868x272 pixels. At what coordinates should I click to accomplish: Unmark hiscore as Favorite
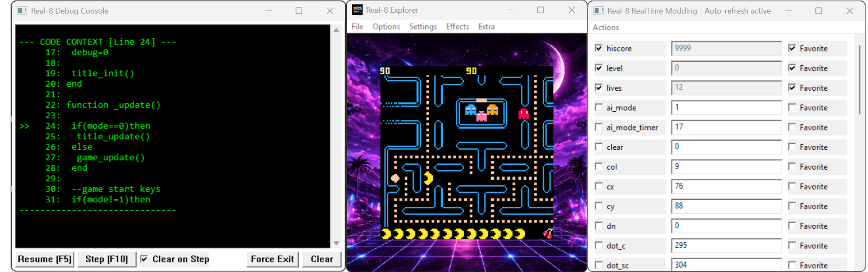(x=792, y=48)
